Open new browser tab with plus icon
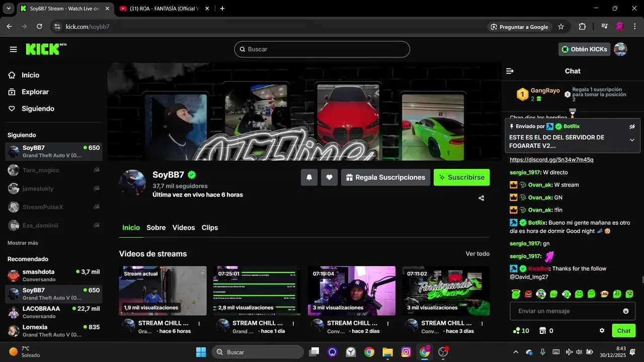 coord(222,9)
